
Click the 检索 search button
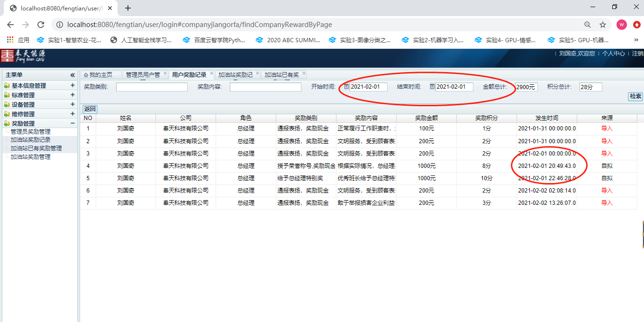pyautogui.click(x=635, y=96)
